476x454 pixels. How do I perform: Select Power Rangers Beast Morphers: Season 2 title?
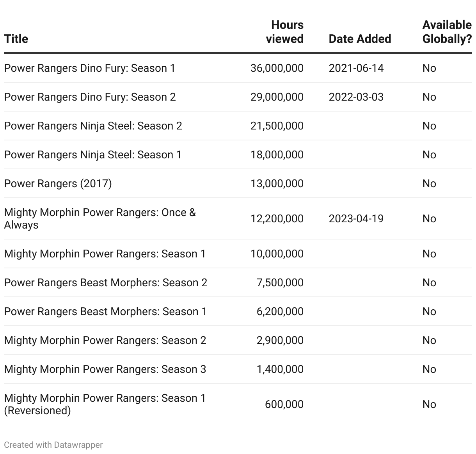point(106,283)
